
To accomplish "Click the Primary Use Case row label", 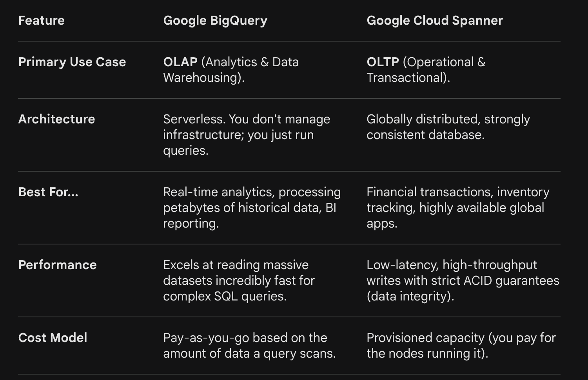I will pos(72,62).
